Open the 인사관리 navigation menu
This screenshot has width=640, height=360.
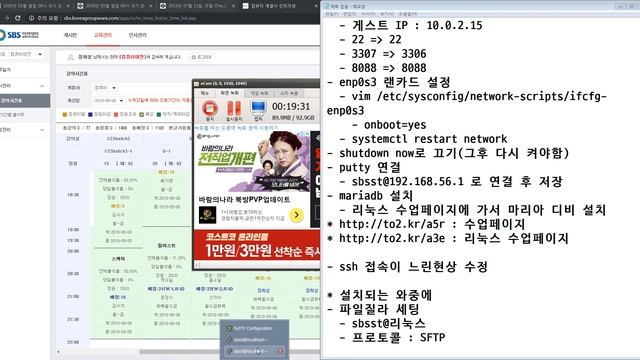(x=138, y=36)
